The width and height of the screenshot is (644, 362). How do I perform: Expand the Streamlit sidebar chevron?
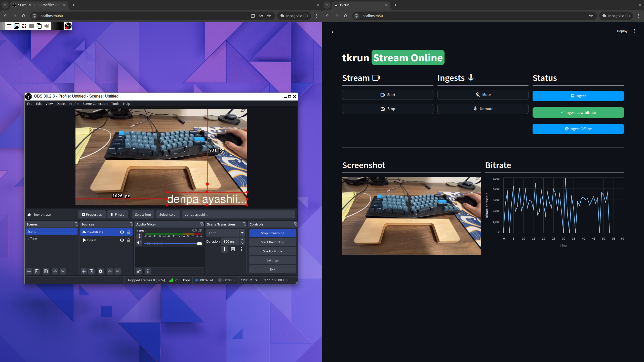(x=333, y=32)
